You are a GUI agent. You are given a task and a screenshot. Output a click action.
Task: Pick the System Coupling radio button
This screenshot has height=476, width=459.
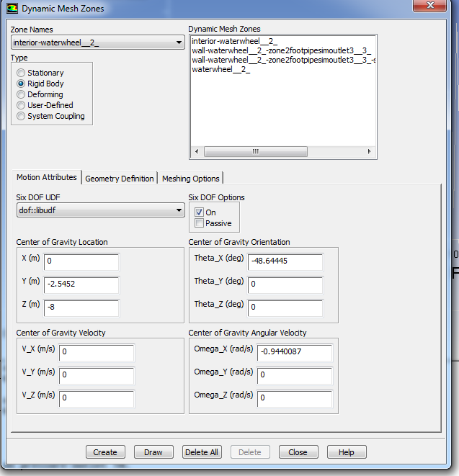(22, 116)
